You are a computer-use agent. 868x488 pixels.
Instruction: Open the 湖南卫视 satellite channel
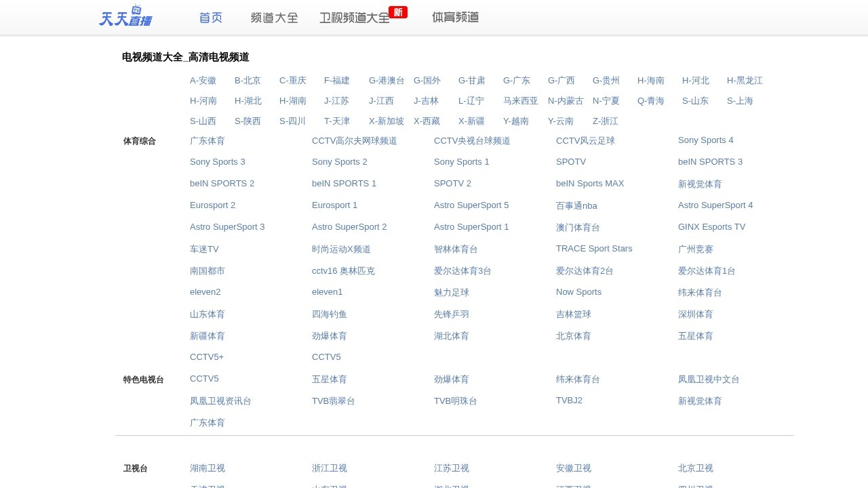207,468
